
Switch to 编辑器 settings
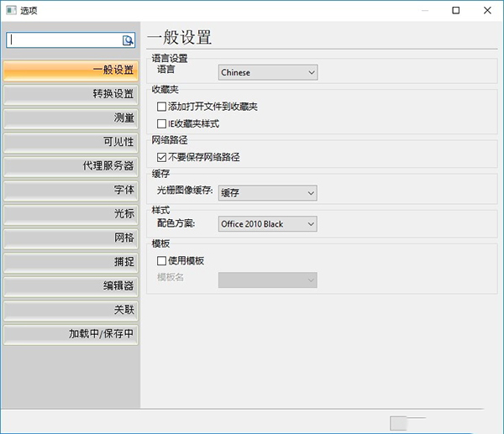(71, 286)
